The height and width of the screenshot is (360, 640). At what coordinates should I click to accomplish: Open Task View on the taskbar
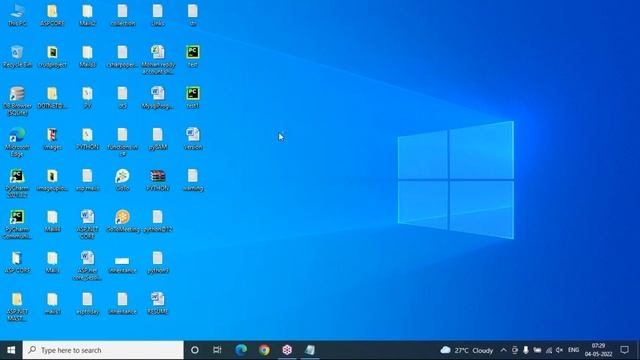[217, 350]
